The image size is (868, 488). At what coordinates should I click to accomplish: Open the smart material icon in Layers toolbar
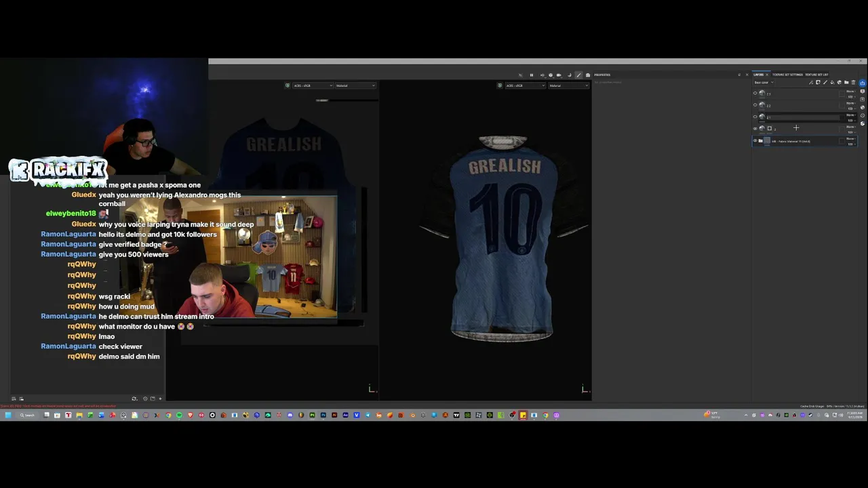point(840,83)
